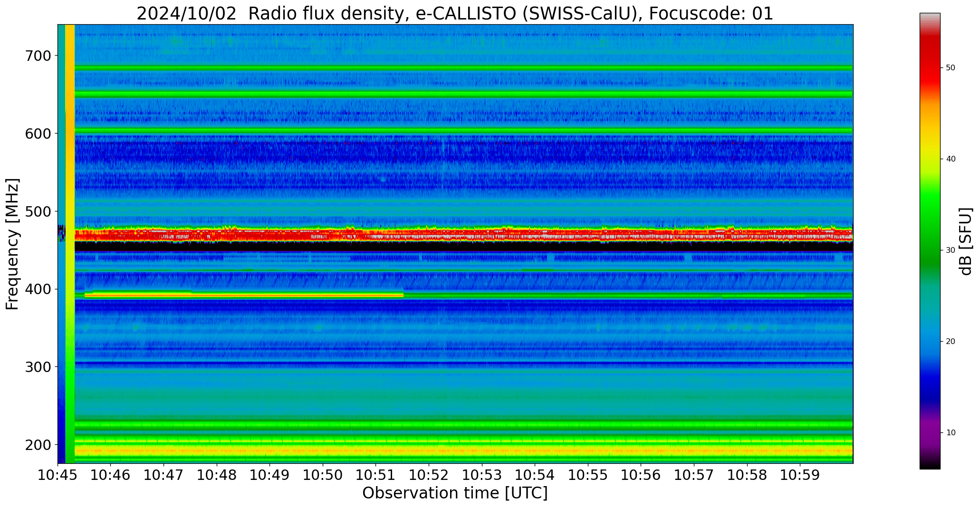Click the green horizontal line near 650 MHz
Screen dimensions: 980x507
(463, 95)
